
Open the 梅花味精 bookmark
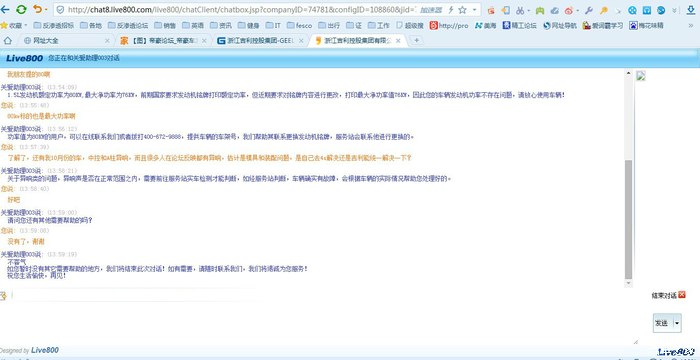646,25
